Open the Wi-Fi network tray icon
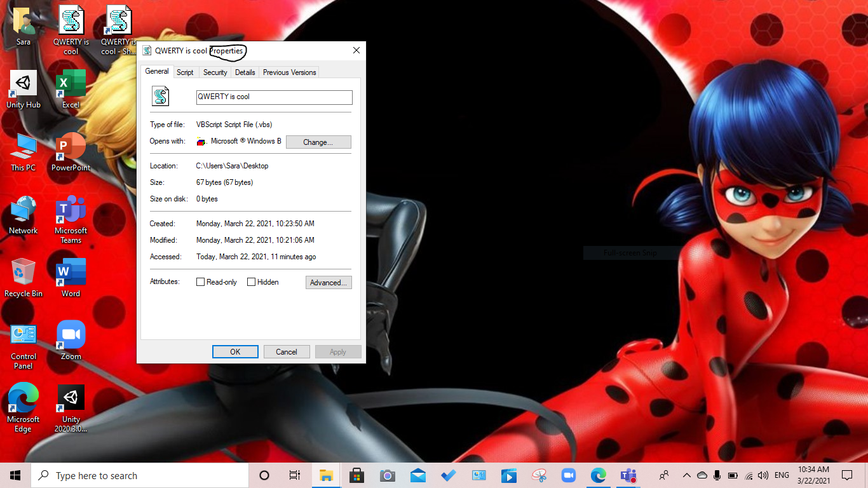868x488 pixels. pos(749,475)
